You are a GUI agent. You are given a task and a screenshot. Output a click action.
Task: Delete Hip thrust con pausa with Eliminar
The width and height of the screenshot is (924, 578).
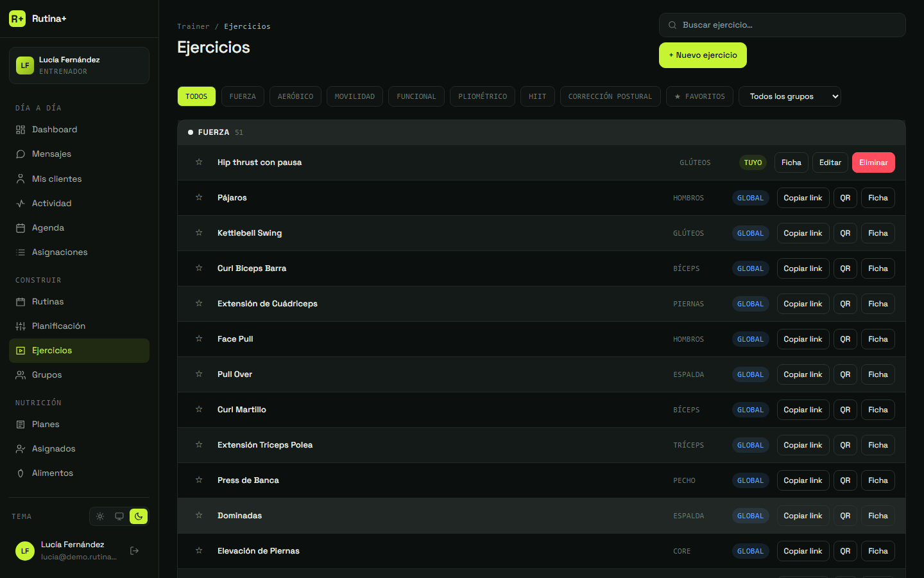click(x=873, y=162)
